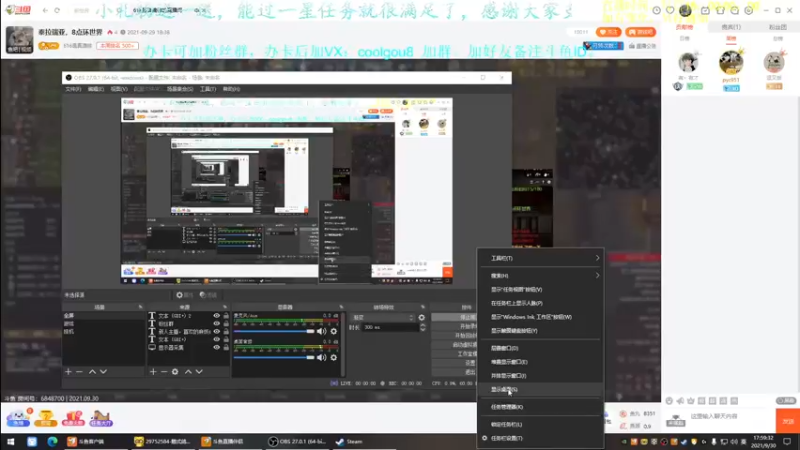Open settings gear for 麦克风/Aux mixer channel

tap(334, 332)
